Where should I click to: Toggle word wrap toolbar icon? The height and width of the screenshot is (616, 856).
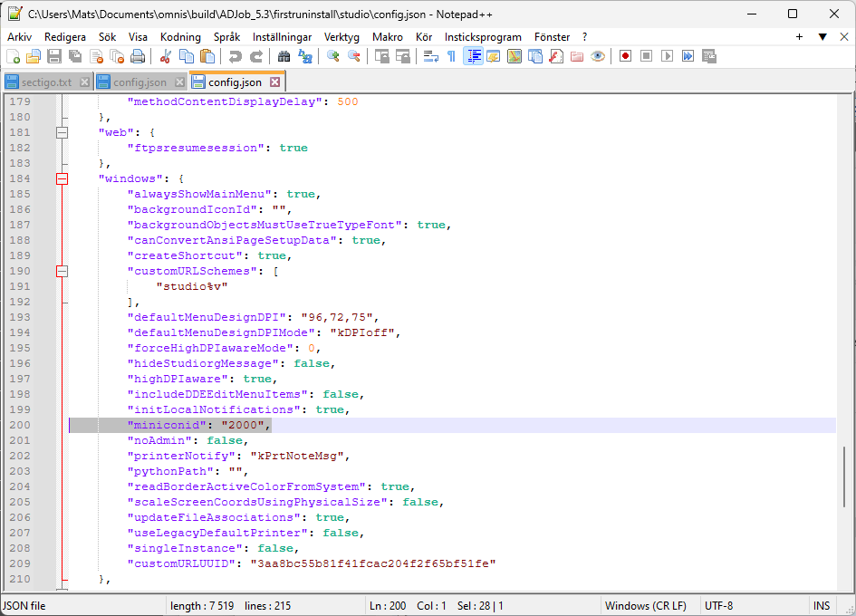click(431, 56)
